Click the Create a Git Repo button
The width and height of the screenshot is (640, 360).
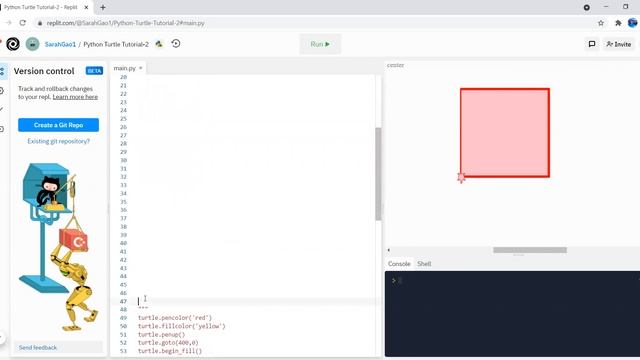click(58, 125)
